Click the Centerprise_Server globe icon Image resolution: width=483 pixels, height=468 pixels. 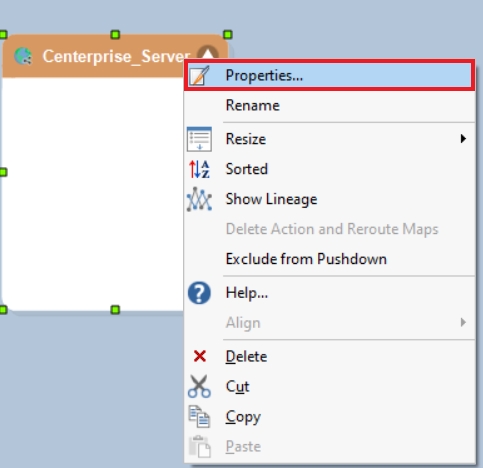pos(23,56)
